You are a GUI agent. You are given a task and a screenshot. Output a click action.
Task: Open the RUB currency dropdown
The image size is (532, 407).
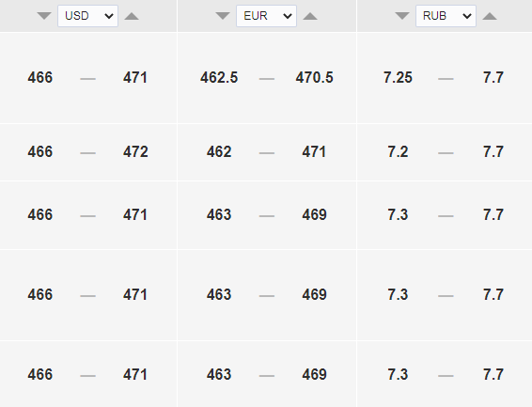point(446,16)
